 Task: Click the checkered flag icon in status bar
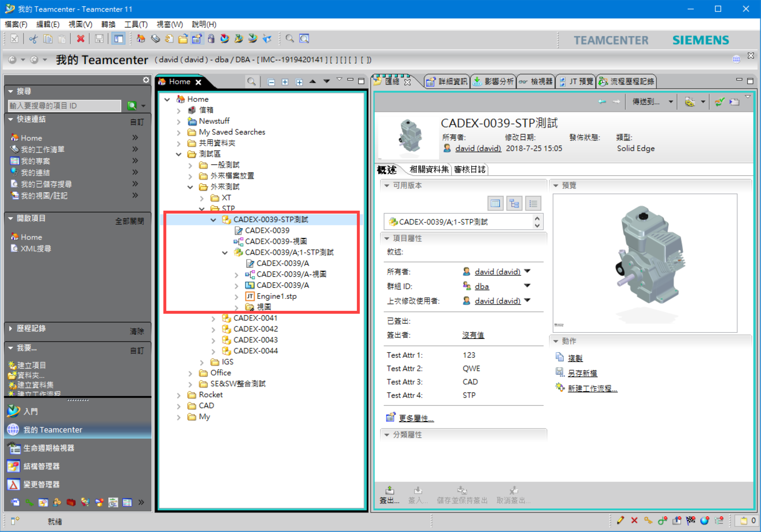[691, 521]
